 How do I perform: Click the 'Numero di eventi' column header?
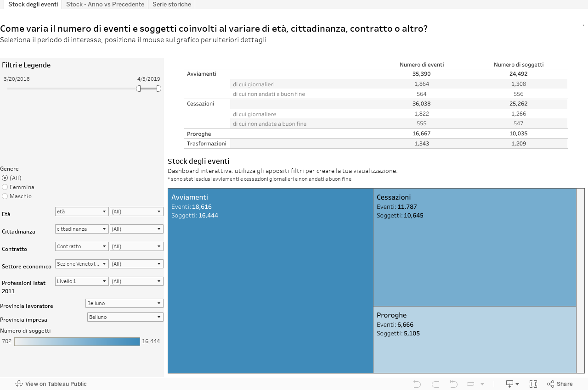click(x=422, y=65)
